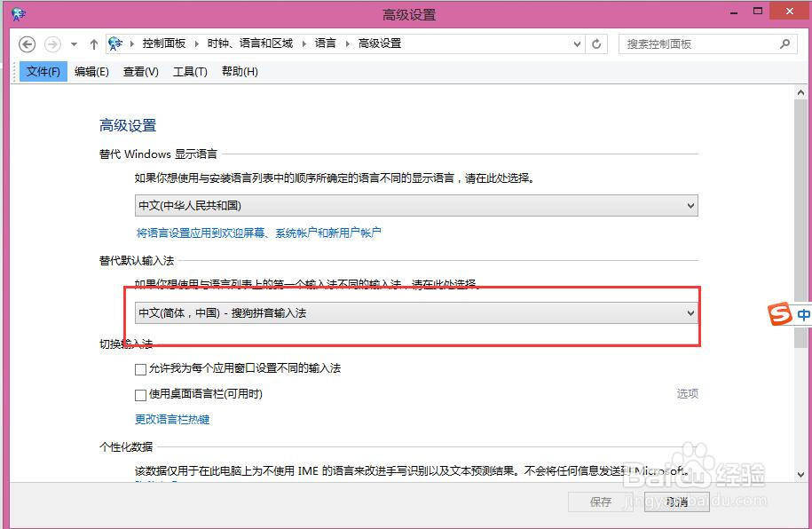Click inside the 搜索控制面板 search field
812x529 pixels.
click(701, 43)
